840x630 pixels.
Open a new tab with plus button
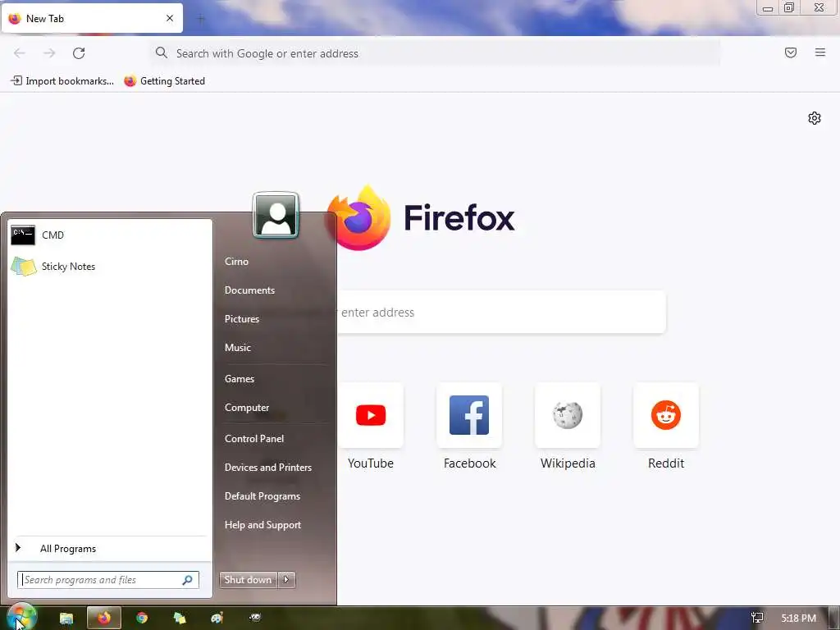tap(201, 20)
